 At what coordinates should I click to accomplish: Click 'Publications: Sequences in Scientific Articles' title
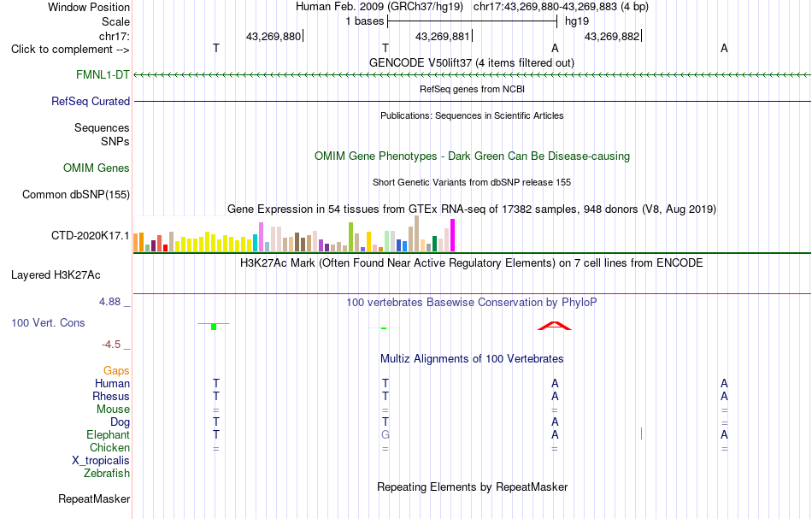point(472,115)
